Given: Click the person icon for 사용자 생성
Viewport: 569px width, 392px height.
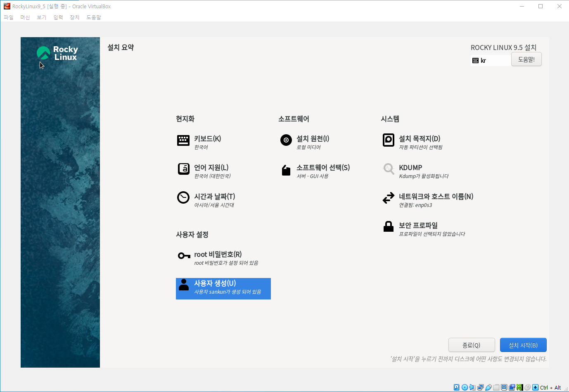Looking at the screenshot, I should (x=184, y=285).
